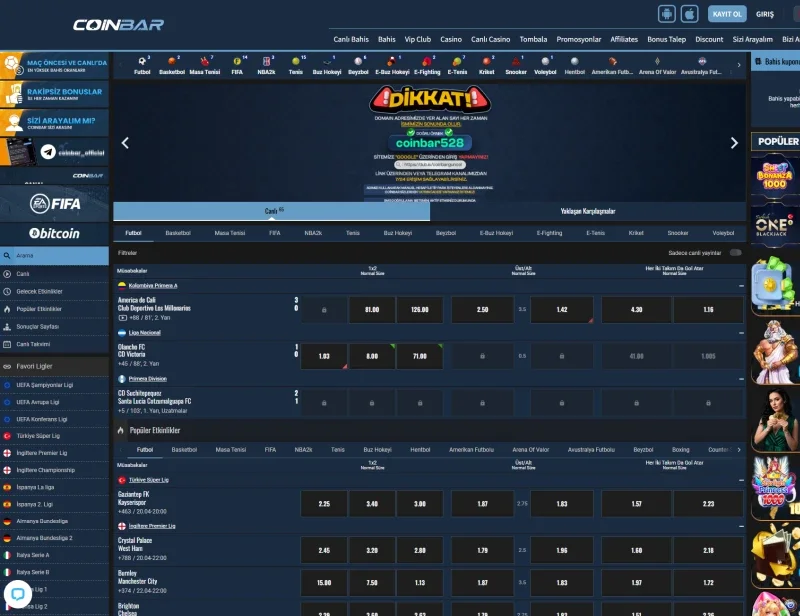
Task: Open bitcoin banner in sidebar
Action: coord(54,233)
